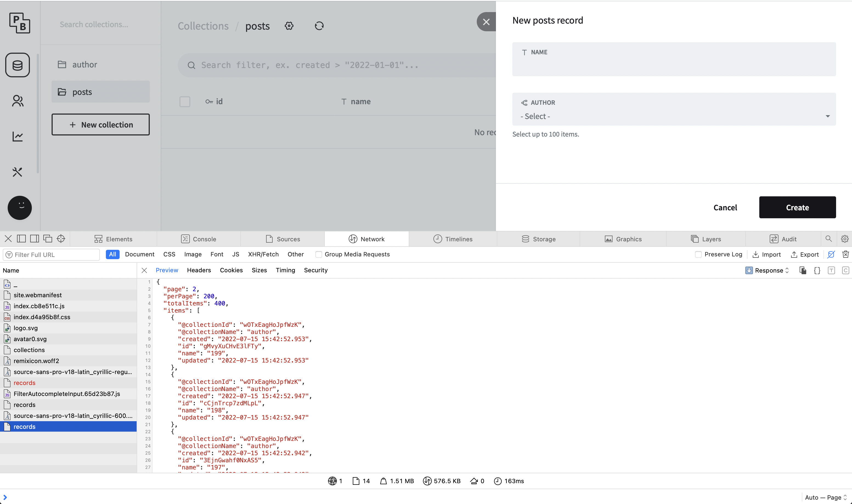
Task: Refresh the posts collection records
Action: 319,26
